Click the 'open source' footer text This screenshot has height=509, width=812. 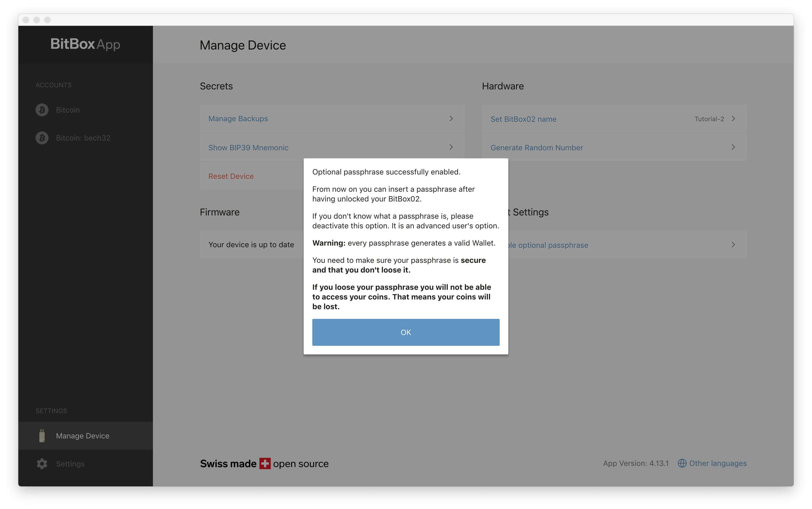coord(301,463)
